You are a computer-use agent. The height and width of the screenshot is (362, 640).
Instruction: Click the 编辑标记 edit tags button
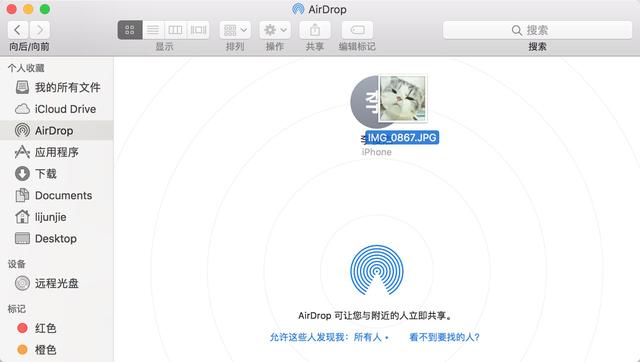[x=357, y=30]
